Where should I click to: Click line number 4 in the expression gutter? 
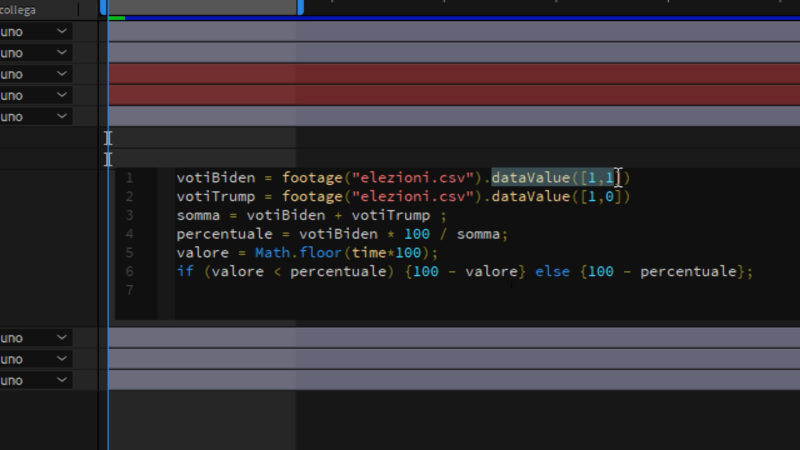pos(129,234)
